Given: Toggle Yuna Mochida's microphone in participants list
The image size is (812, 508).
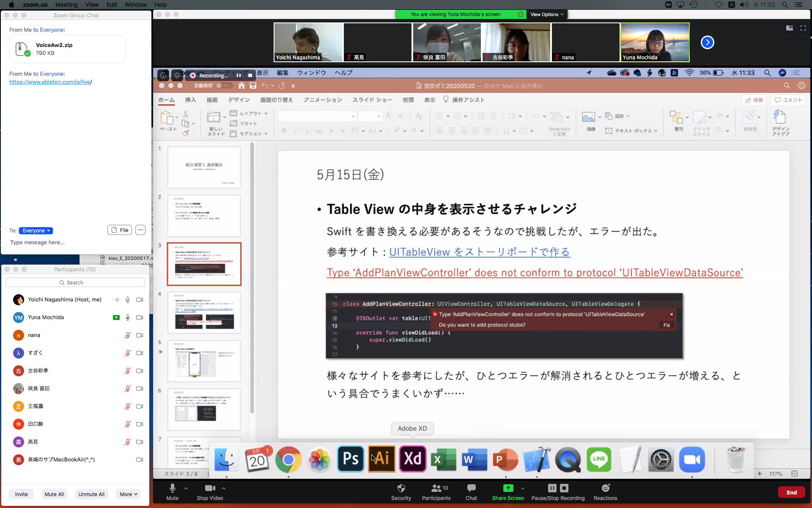Looking at the screenshot, I should (x=127, y=317).
